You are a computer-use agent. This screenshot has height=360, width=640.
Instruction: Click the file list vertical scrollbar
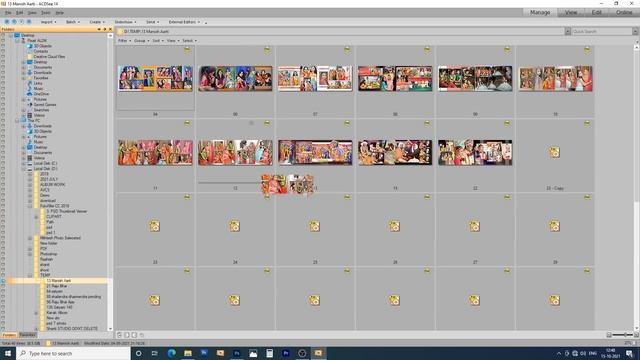click(x=636, y=188)
